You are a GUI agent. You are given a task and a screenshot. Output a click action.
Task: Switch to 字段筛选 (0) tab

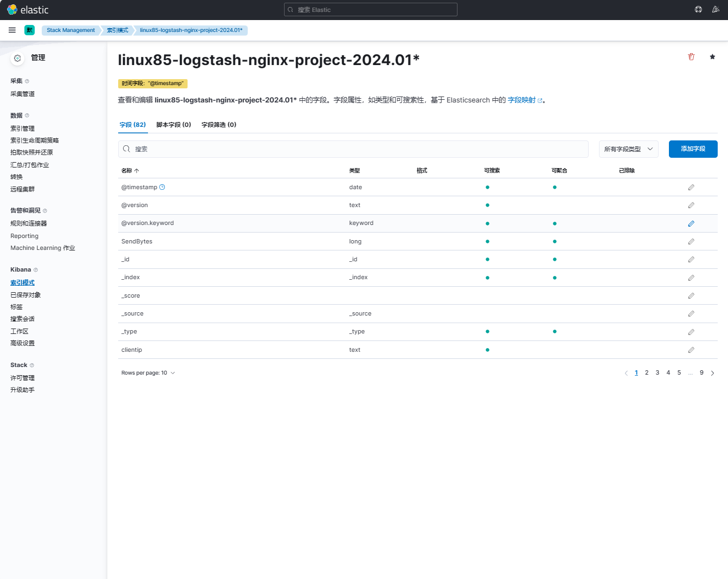(218, 125)
